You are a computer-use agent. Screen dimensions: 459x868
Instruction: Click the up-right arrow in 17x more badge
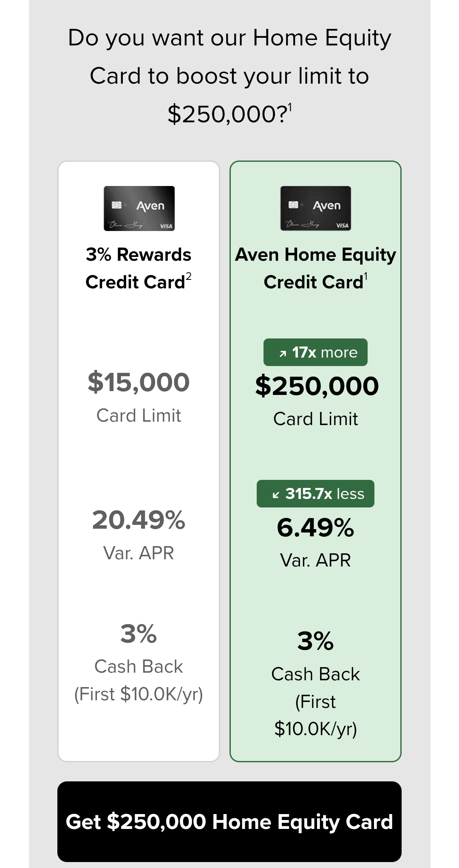(283, 353)
